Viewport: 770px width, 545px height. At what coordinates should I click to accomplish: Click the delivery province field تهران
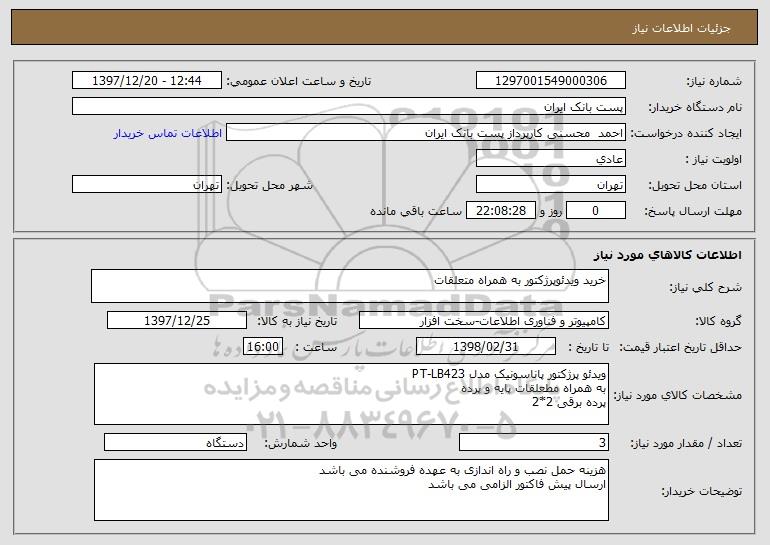point(550,185)
